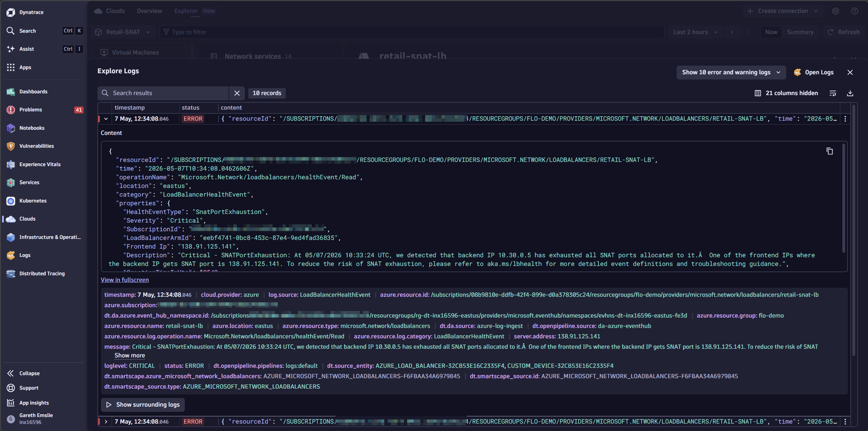This screenshot has width=868, height=431.
Task: Click the log content box vertical scrollbar
Action: pyautogui.click(x=844, y=198)
